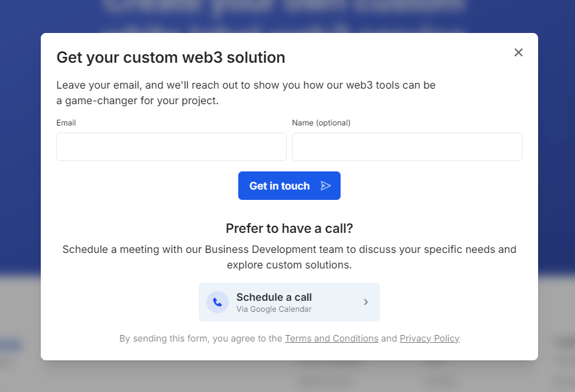Viewport: 575px width, 392px height.
Task: Click the X to dismiss the dialog
Action: click(x=518, y=52)
